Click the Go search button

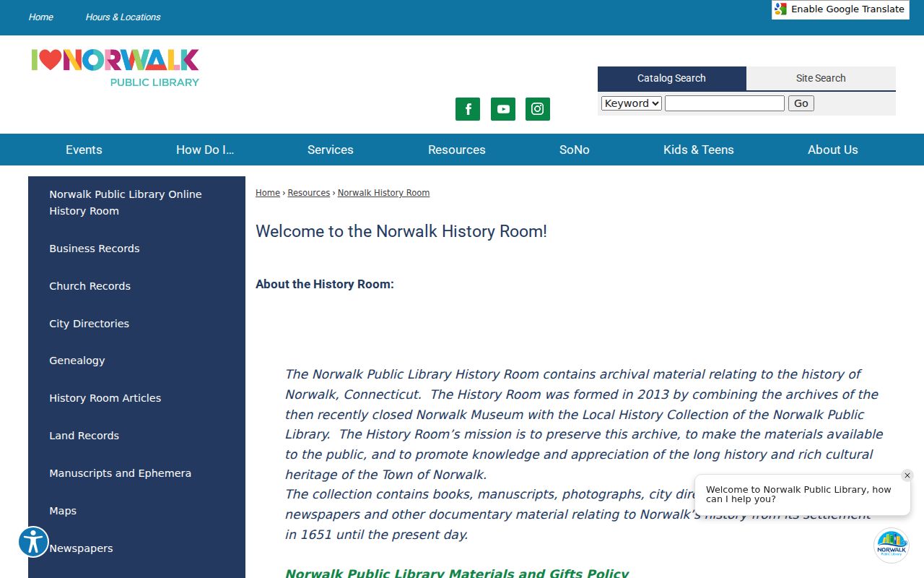[801, 103]
